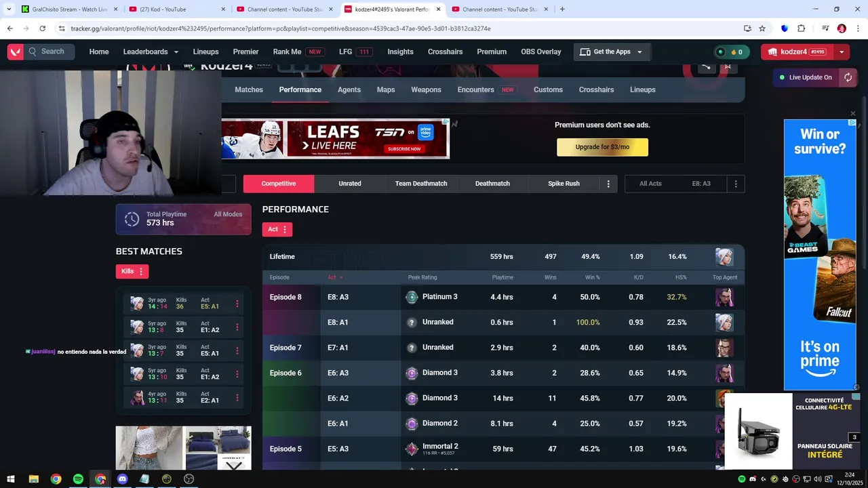Click the Platinum 3 rank badge icon

[x=412, y=297]
